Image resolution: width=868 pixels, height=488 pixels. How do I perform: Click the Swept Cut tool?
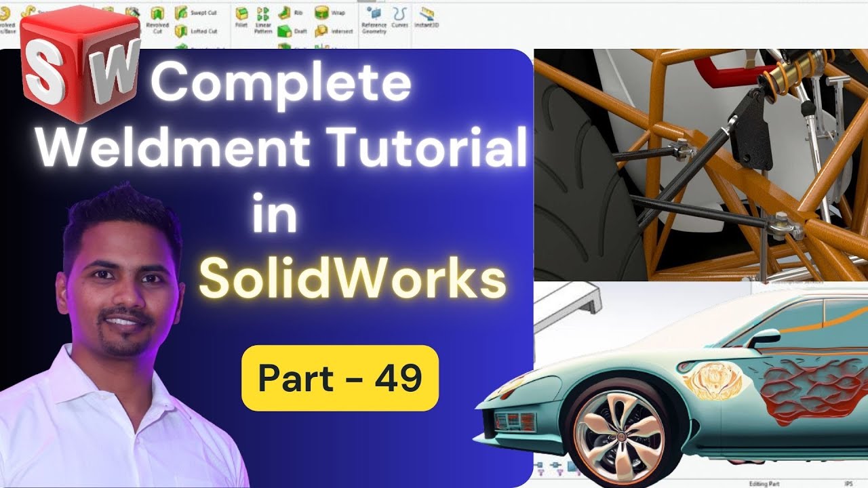click(x=195, y=13)
